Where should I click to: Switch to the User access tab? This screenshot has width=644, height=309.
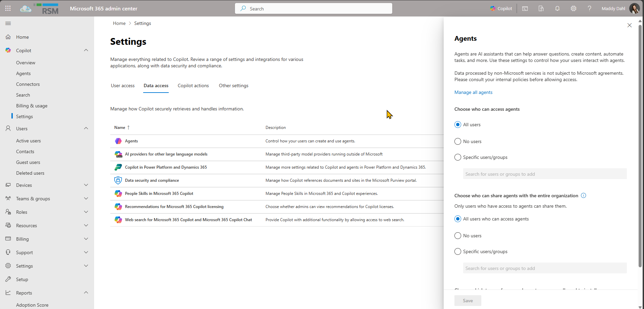pyautogui.click(x=123, y=86)
